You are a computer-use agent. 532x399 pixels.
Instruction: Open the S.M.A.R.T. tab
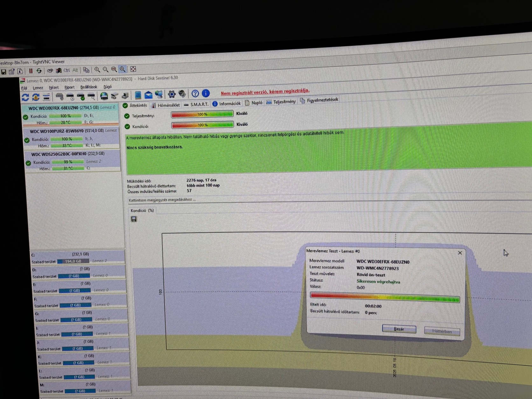point(196,104)
